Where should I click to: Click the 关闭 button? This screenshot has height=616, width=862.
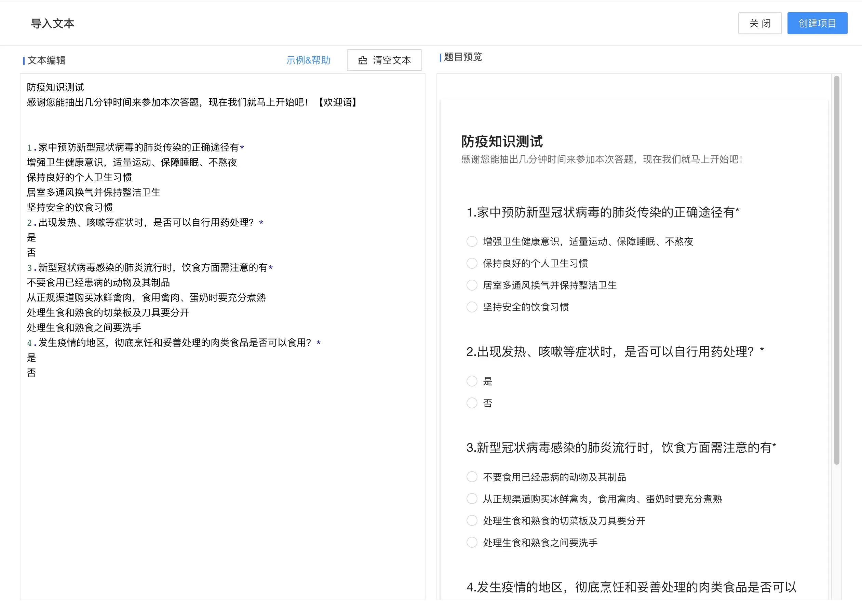(x=759, y=23)
